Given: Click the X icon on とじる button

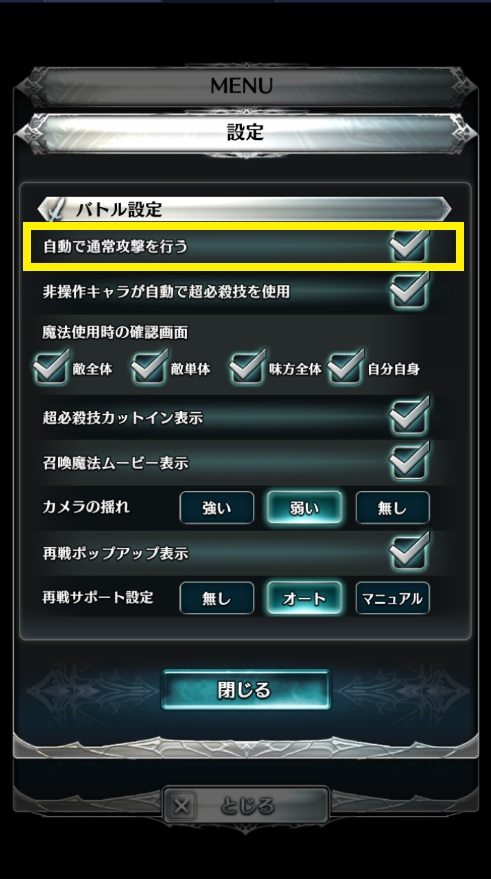Looking at the screenshot, I should tap(181, 807).
